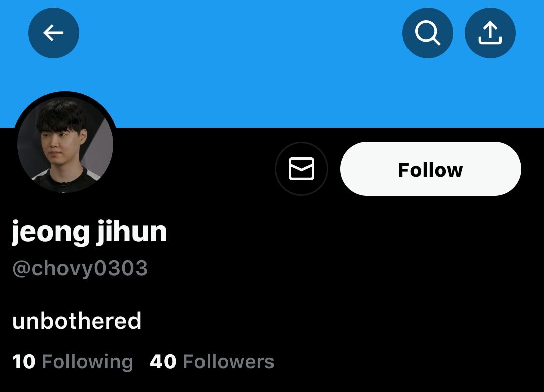Select the bio text unbothered
This screenshot has height=392, width=544.
(x=77, y=321)
